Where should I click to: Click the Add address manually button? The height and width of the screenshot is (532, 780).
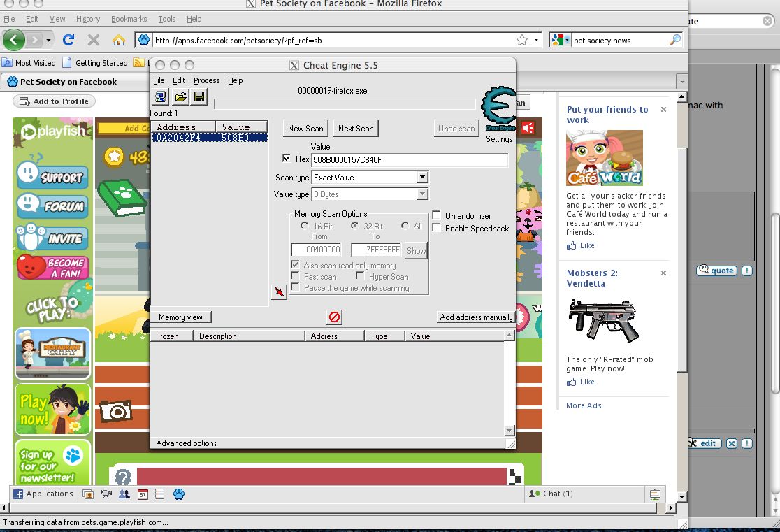(x=475, y=317)
